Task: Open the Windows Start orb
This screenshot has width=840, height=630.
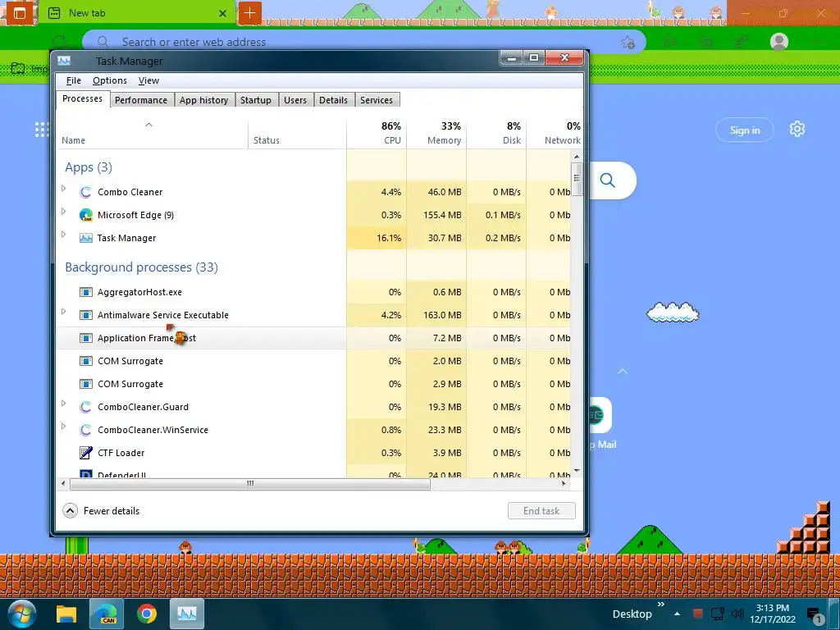Action: pos(22,614)
